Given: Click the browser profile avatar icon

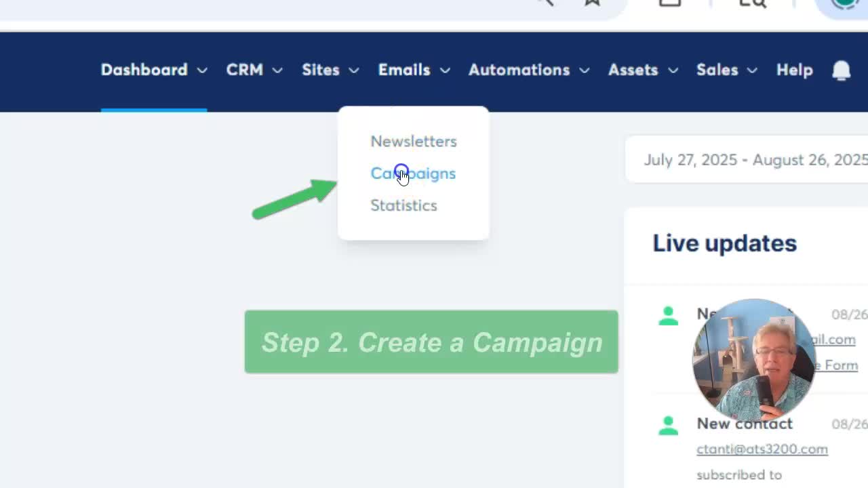Looking at the screenshot, I should (846, 3).
